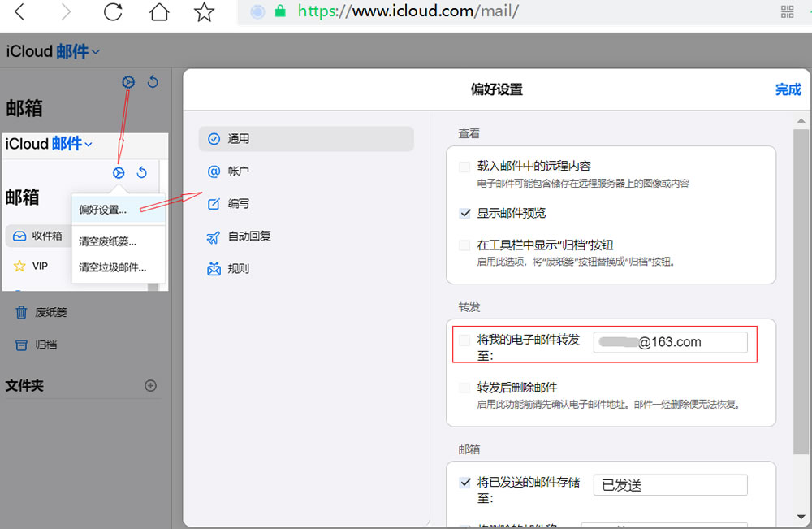Click the inset refresh icon beside the gear

[x=142, y=172]
